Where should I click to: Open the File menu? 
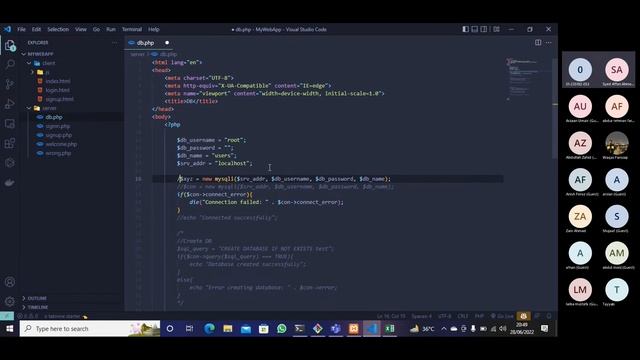(x=22, y=29)
